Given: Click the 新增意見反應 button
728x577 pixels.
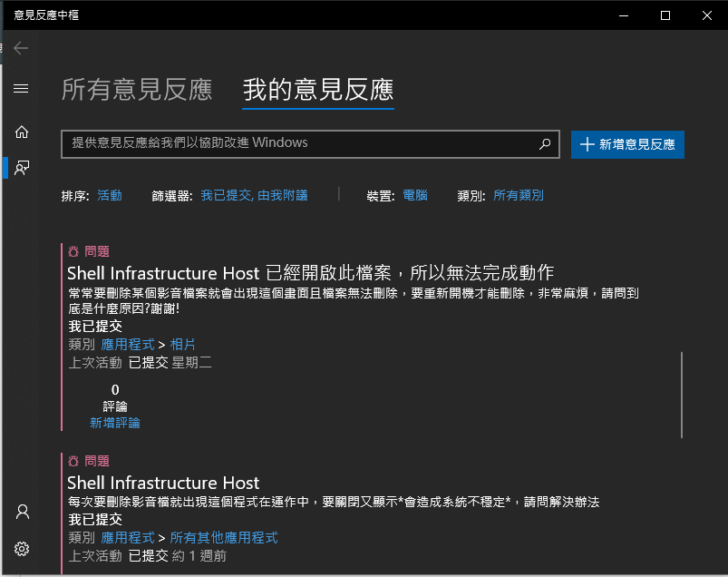Looking at the screenshot, I should point(627,144).
